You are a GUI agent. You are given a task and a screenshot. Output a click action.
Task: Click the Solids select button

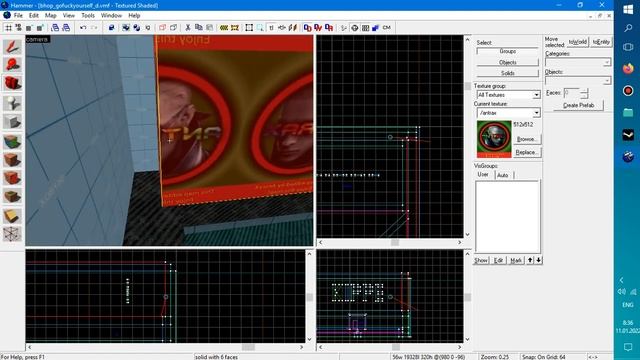coord(508,73)
